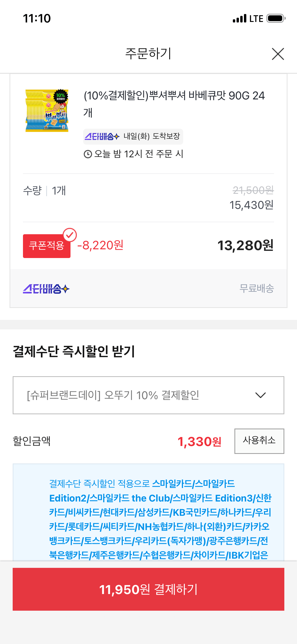Tap the clock icon beside 오늘 밤 12시

[88, 154]
